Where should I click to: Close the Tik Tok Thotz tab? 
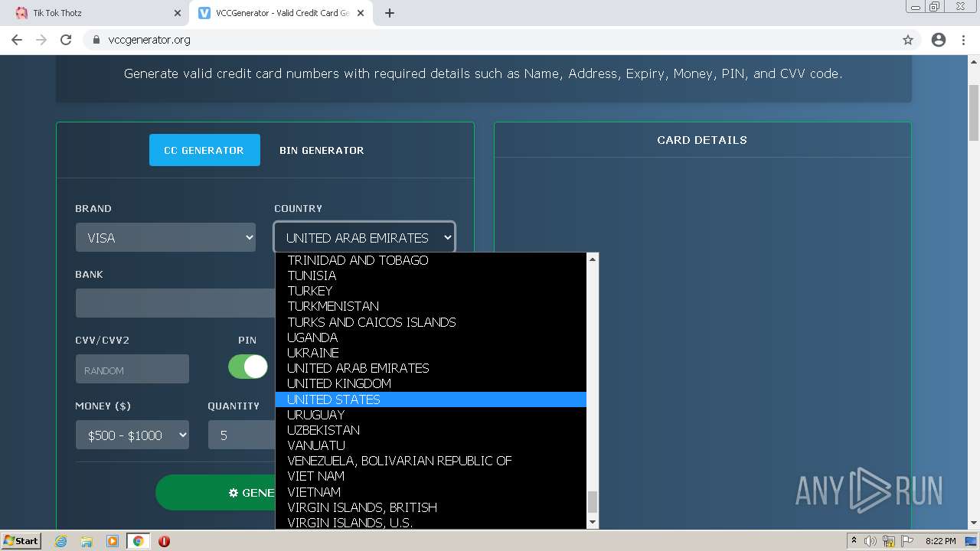coord(178,13)
